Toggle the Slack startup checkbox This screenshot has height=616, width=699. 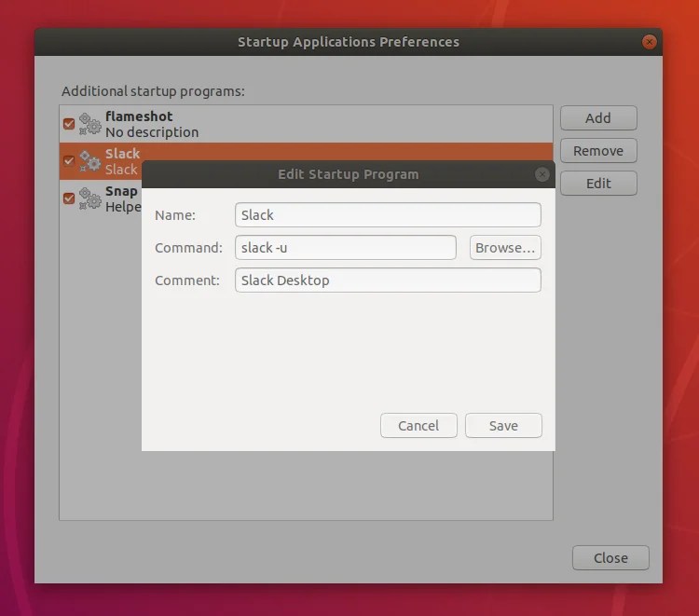69,161
